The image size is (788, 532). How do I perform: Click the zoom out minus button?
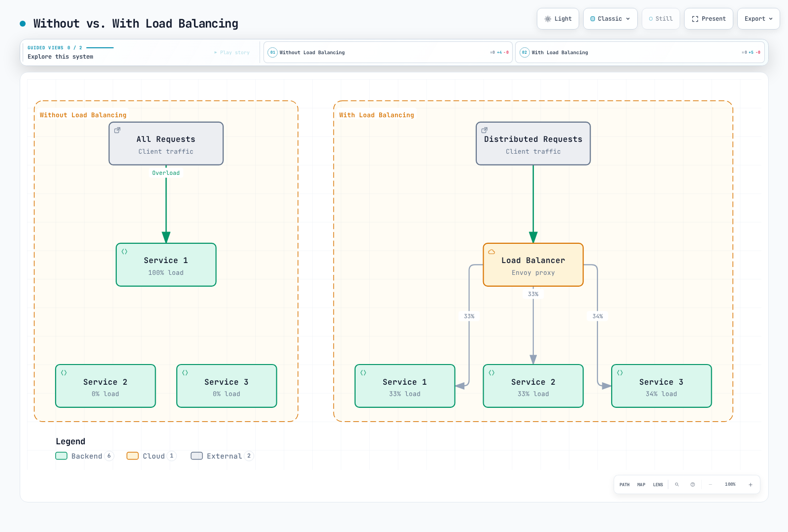coord(710,485)
